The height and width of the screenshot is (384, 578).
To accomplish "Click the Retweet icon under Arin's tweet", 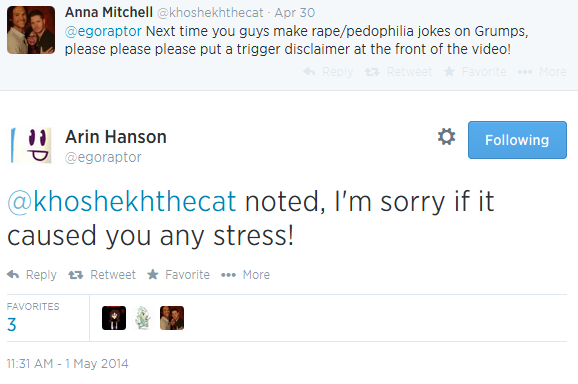I will point(76,275).
